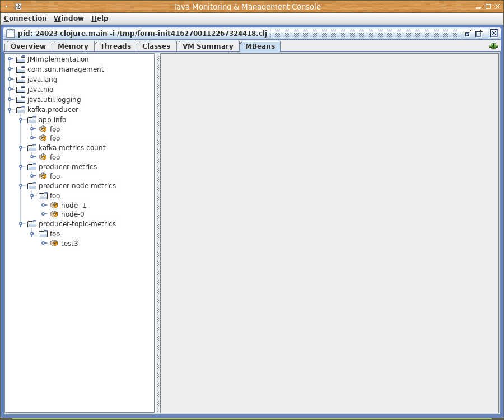Select the 'java.util.logging' label in the tree
The height and width of the screenshot is (420, 504).
point(54,100)
